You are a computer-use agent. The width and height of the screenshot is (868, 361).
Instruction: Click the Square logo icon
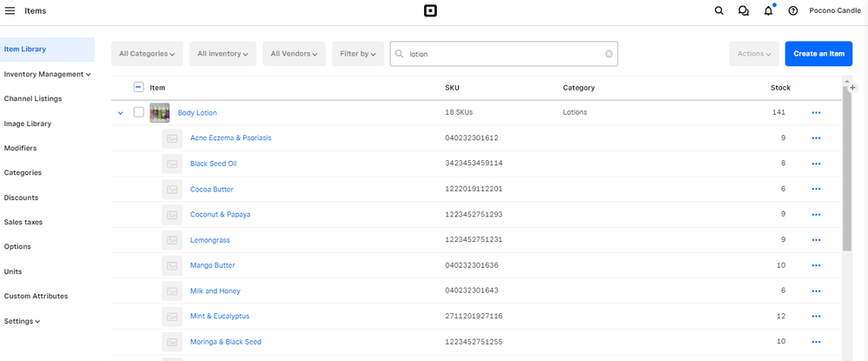click(x=429, y=10)
